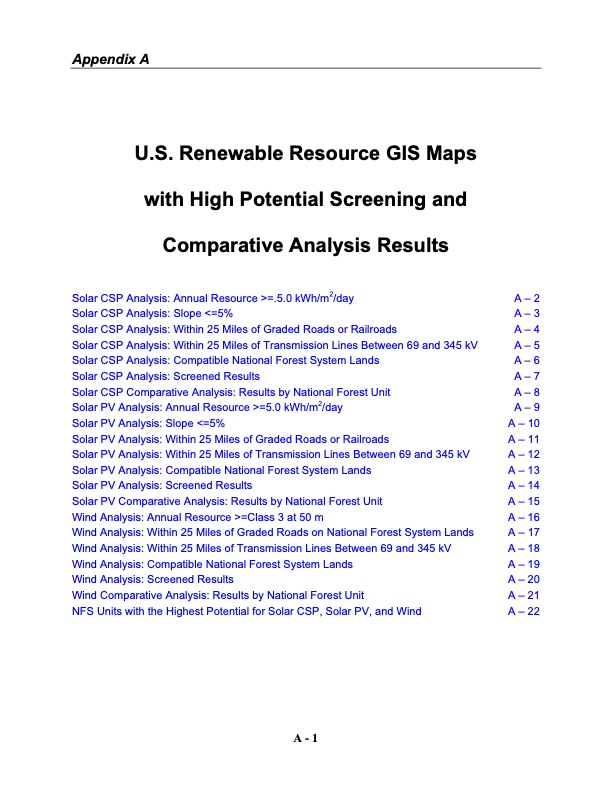
Task: Click page reference A – 14
Action: pos(524,485)
